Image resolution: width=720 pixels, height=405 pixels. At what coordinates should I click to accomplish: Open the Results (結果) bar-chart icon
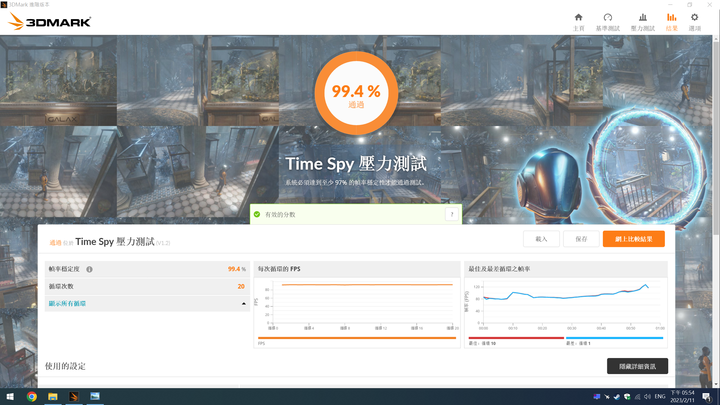pyautogui.click(x=671, y=17)
